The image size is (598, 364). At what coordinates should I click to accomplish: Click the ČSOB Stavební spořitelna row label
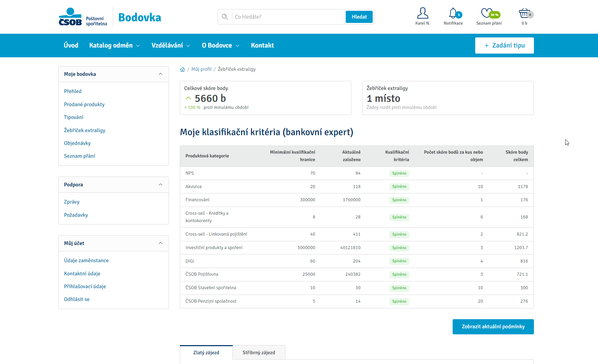tap(211, 288)
